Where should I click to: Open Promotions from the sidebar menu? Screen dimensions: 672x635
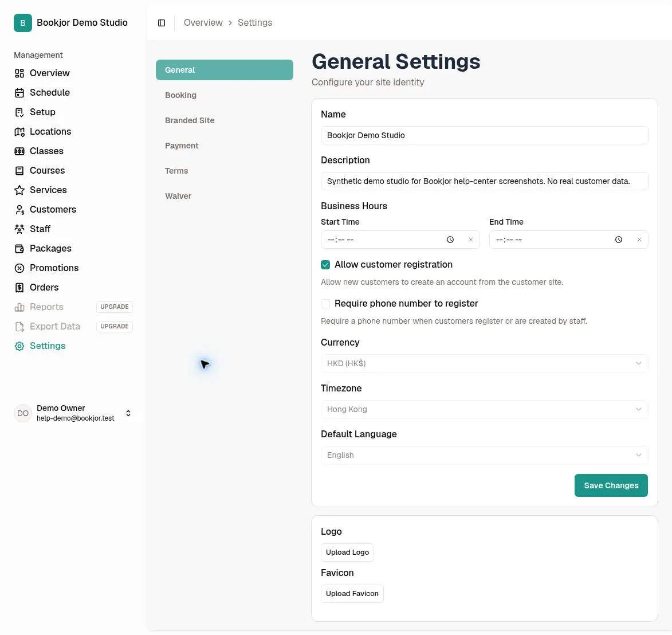[x=54, y=268]
